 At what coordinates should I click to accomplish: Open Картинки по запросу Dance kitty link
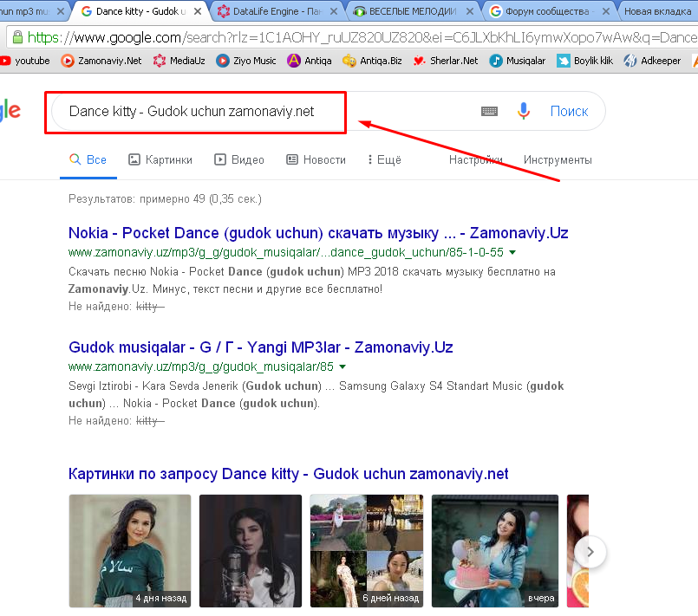tap(288, 474)
